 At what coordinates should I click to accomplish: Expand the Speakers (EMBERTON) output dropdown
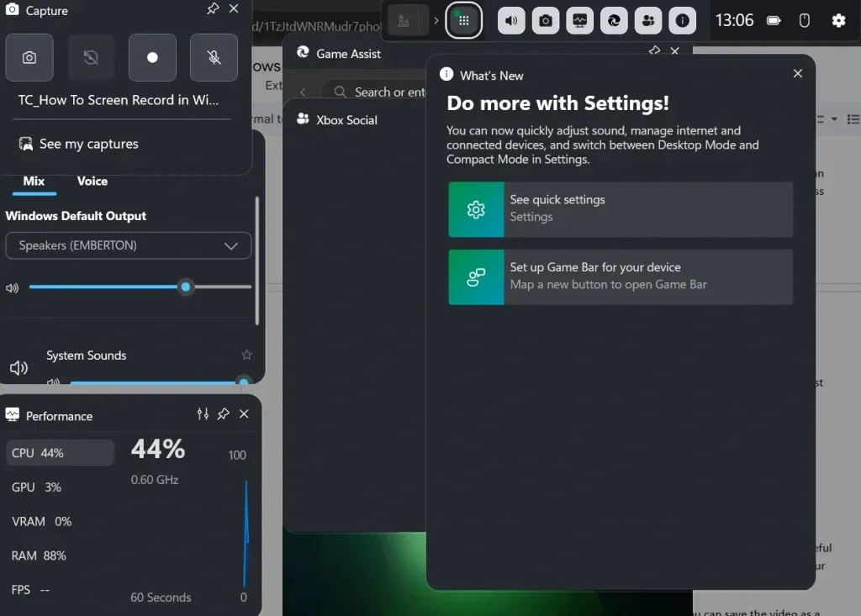pos(129,245)
